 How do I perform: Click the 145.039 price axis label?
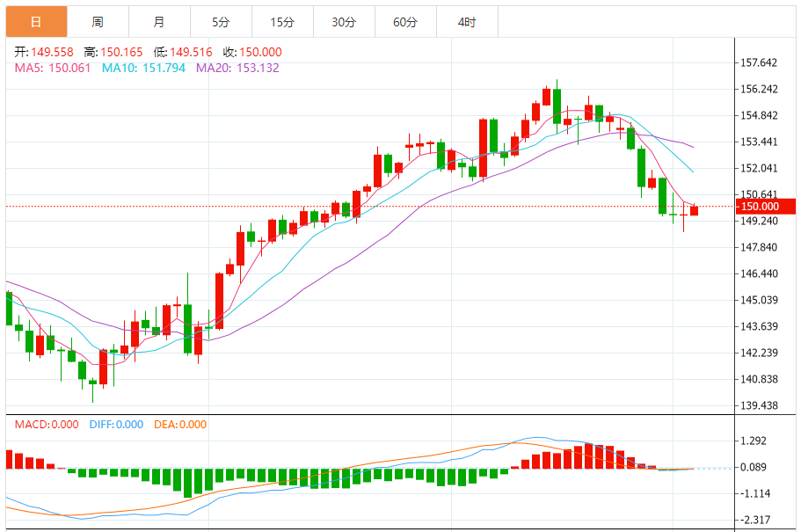coord(759,300)
